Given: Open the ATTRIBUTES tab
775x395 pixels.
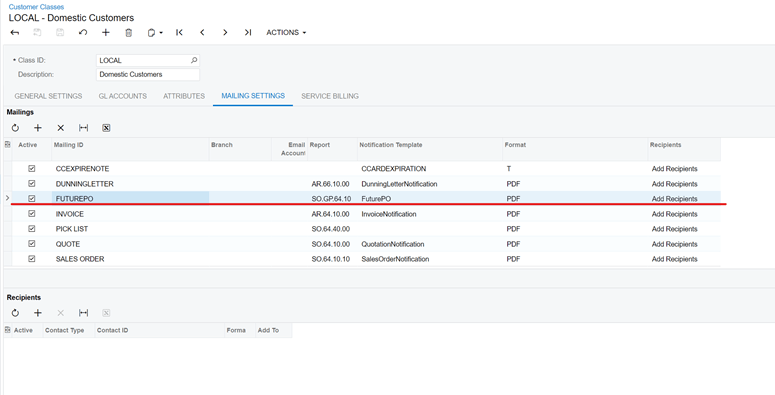Looking at the screenshot, I should click(184, 96).
